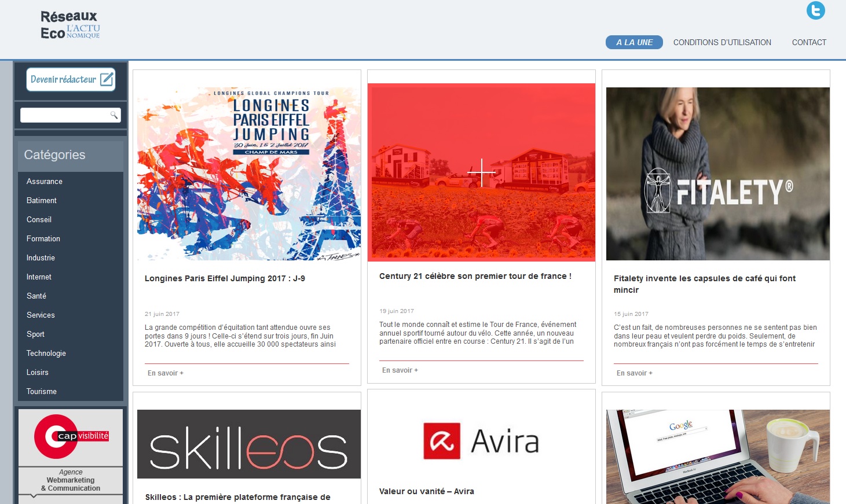Open the Century 21 article headline

tap(475, 276)
